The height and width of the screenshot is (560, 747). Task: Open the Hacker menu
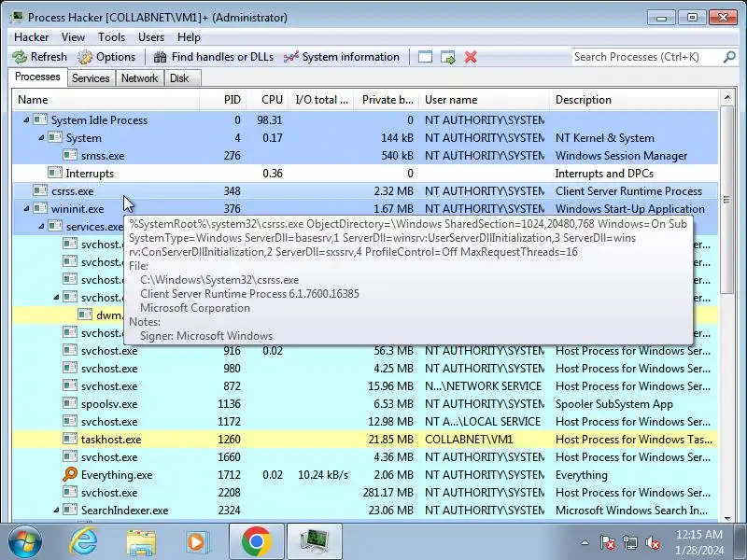pyautogui.click(x=31, y=37)
